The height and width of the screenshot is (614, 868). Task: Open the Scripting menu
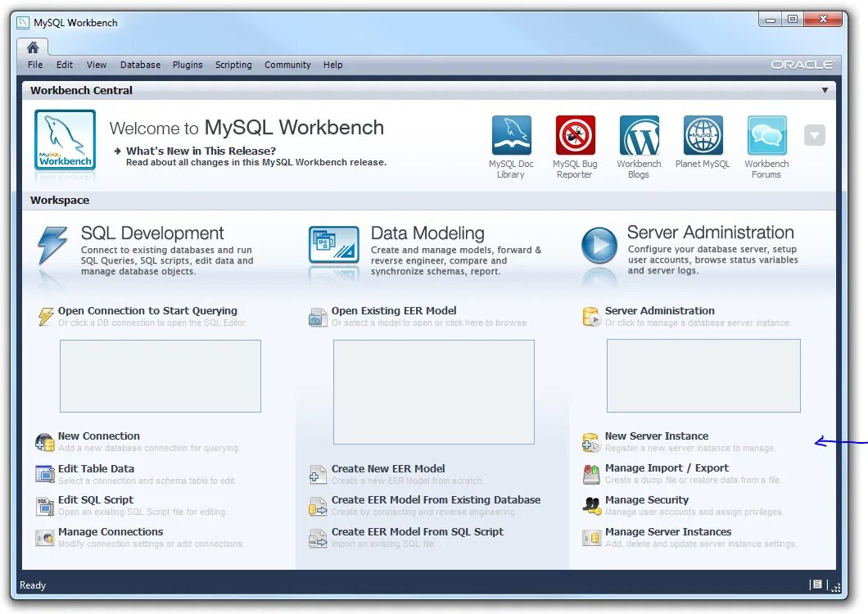[233, 65]
